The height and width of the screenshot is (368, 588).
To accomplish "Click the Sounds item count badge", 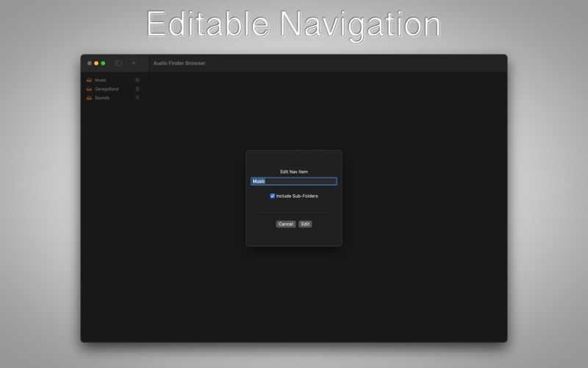I will tap(137, 98).
